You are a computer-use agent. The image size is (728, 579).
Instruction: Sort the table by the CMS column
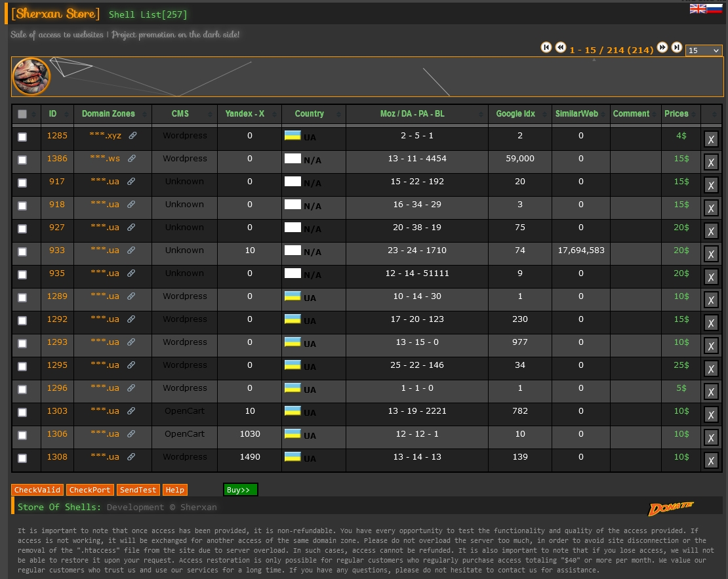coord(184,113)
